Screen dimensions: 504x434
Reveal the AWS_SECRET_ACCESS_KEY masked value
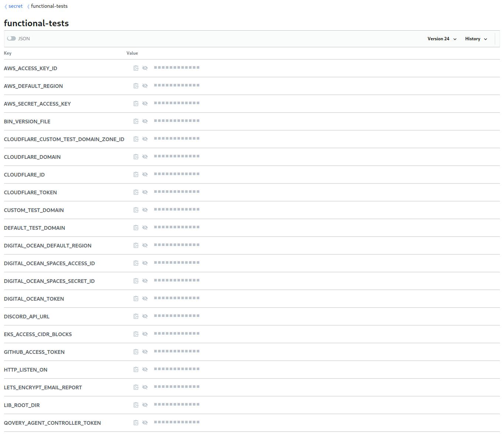click(145, 103)
